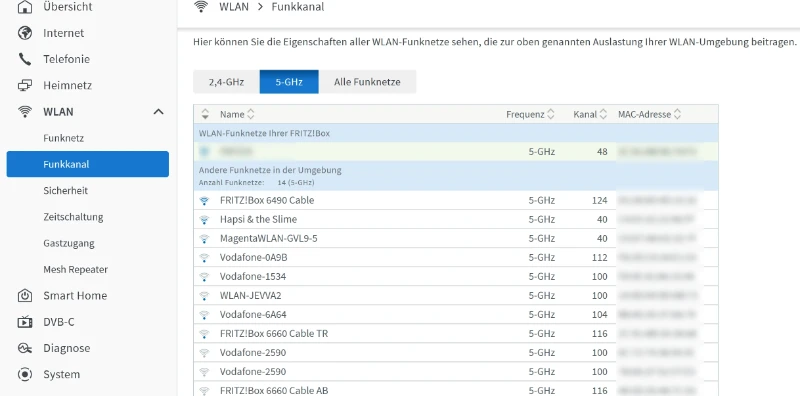Click the Vodafone-1534 network name
The height and width of the screenshot is (396, 800).
(x=253, y=277)
